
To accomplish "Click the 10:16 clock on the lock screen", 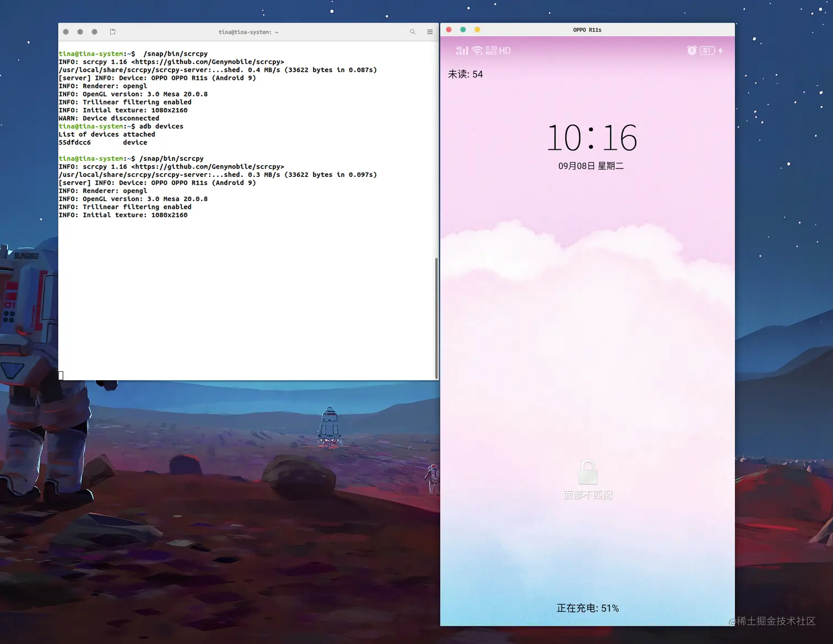I will [592, 137].
